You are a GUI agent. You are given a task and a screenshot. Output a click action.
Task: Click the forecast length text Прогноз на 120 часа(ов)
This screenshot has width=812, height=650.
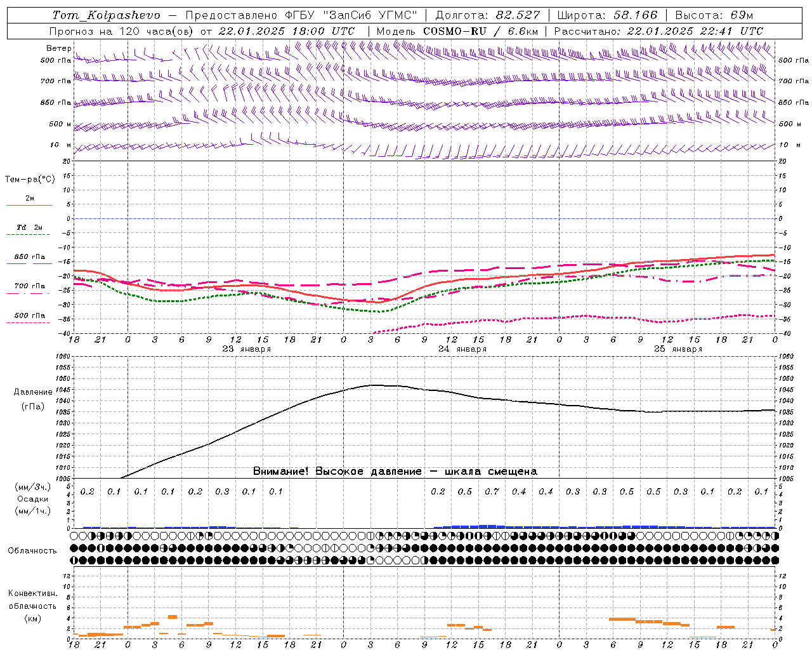coord(122,31)
